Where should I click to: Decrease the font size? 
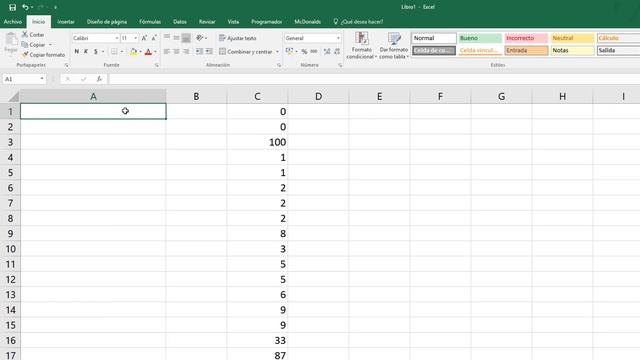pos(154,38)
